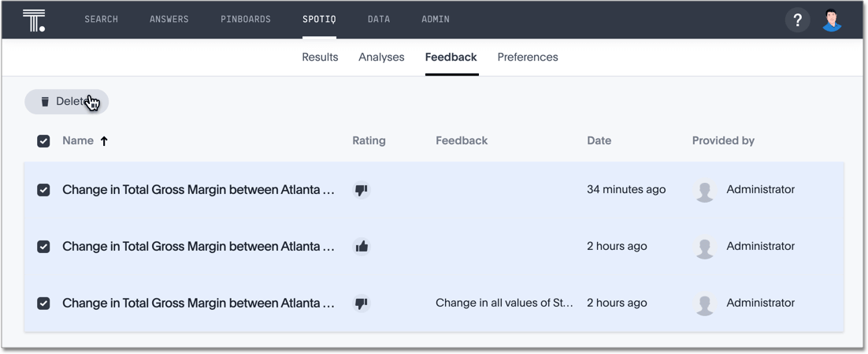The image size is (868, 354).
Task: Sort by Name using the arrow
Action: (x=104, y=141)
